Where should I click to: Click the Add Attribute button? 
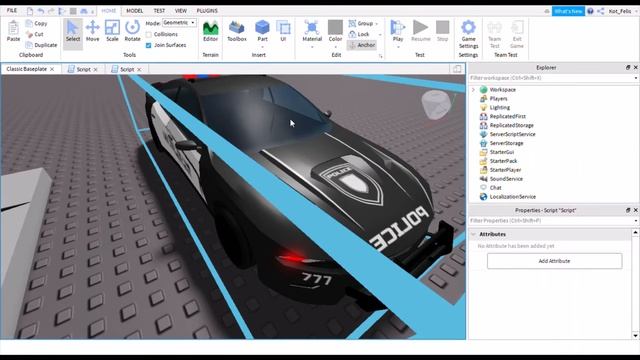point(554,261)
